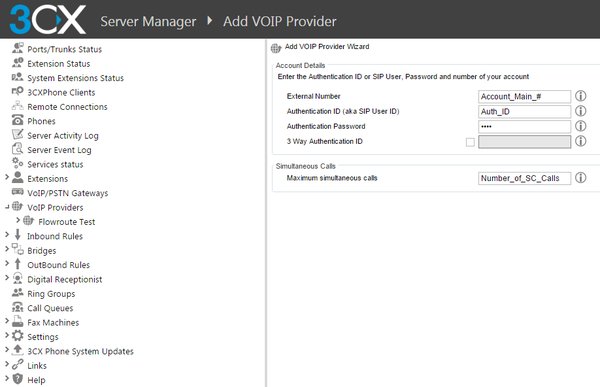Click the Links chain icon
The width and height of the screenshot is (600, 387).
pyautogui.click(x=18, y=364)
